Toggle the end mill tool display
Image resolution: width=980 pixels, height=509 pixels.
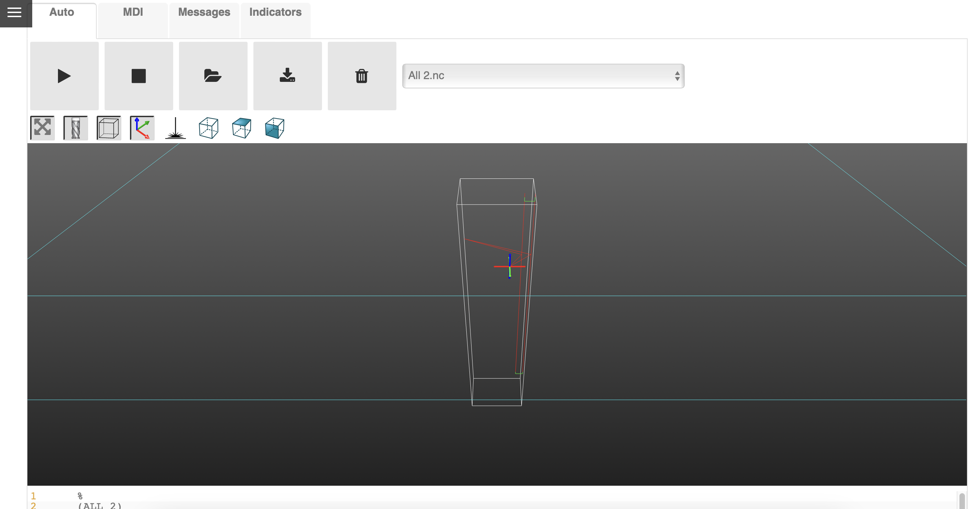76,128
